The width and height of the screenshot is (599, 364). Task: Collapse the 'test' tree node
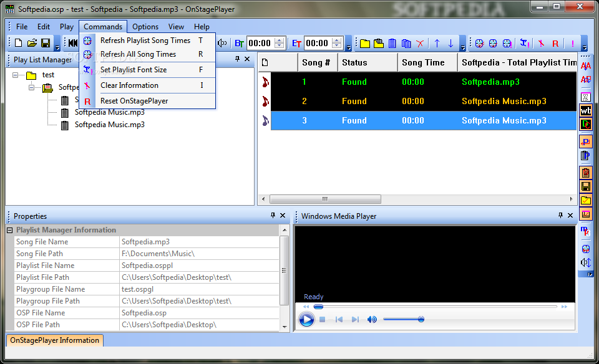pyautogui.click(x=15, y=75)
